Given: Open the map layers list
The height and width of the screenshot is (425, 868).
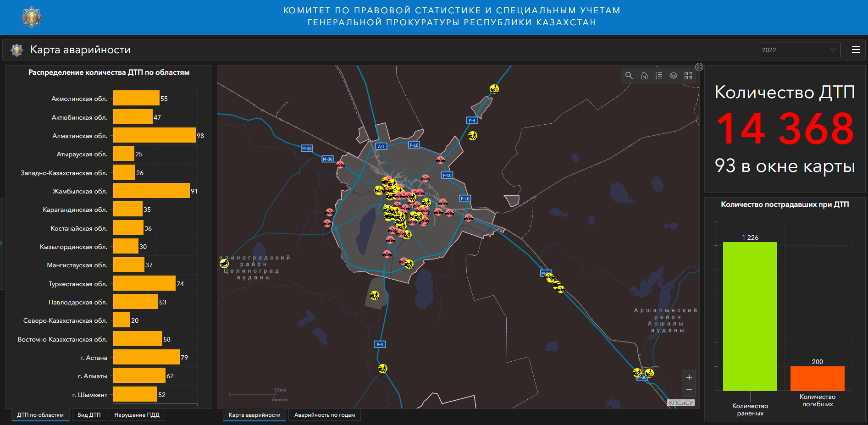Looking at the screenshot, I should [674, 76].
